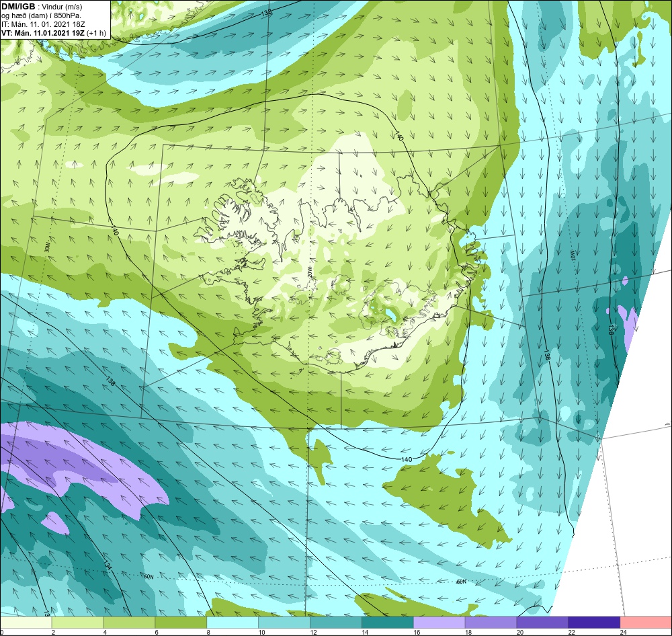Pick the aqua 10–12 m/s legend swatch
Screen dimensions: 672x636
coord(284,622)
